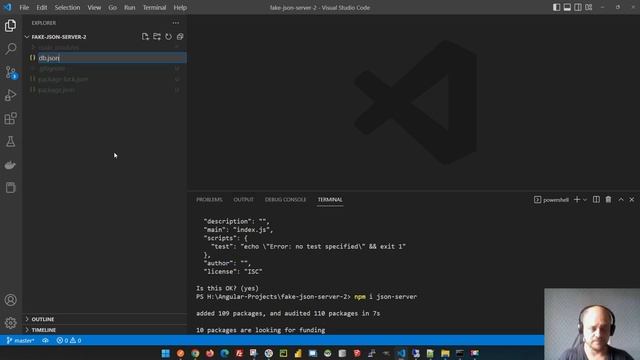This screenshot has height=360, width=640.
Task: Switch to the Problems tab
Action: tap(209, 200)
